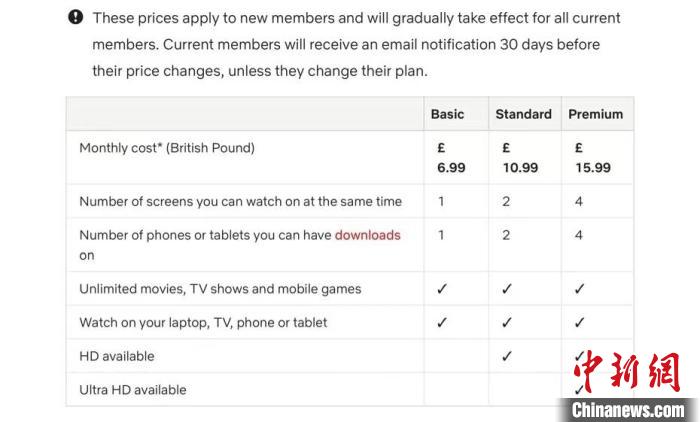Select the Basic column header

pyautogui.click(x=447, y=114)
